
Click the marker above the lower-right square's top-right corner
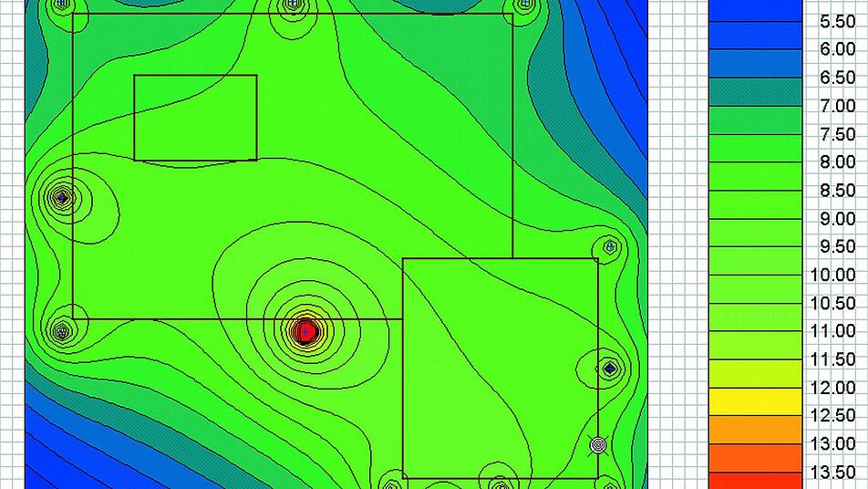pos(609,245)
